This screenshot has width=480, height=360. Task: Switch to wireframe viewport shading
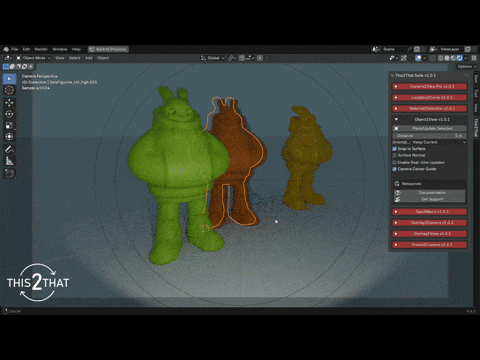441,58
